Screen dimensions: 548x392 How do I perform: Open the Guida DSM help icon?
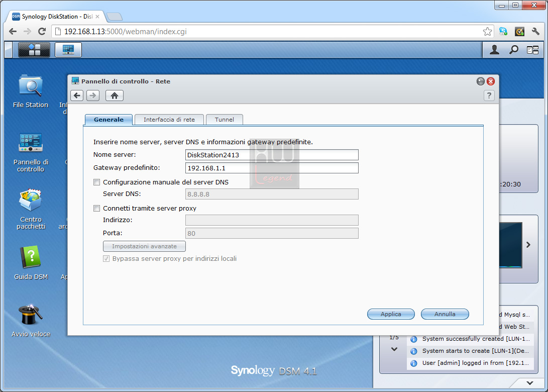31,263
